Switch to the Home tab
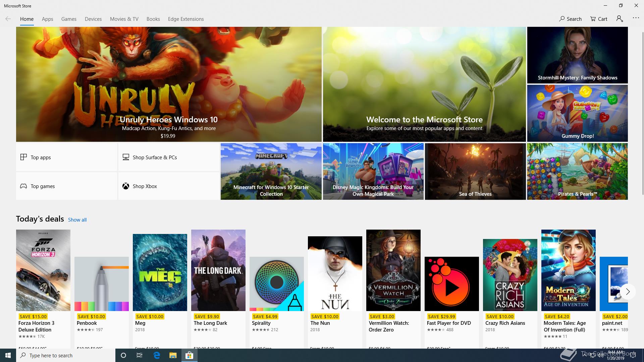This screenshot has width=644, height=362. 27,19
